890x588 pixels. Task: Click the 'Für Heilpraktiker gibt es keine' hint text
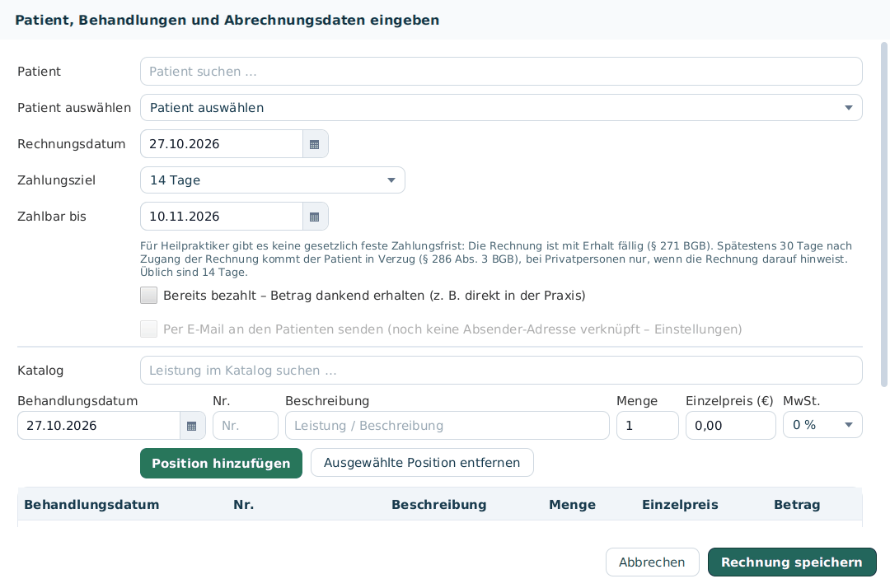click(496, 259)
